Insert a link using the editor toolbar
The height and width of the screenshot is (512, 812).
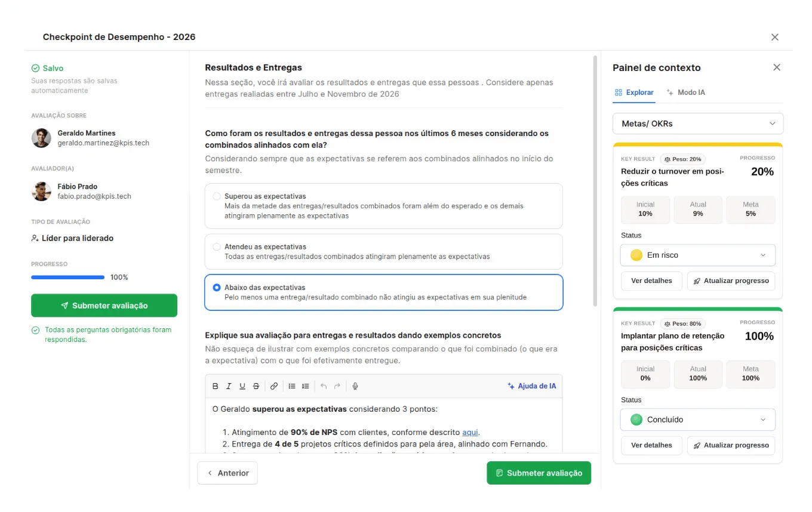tap(274, 386)
